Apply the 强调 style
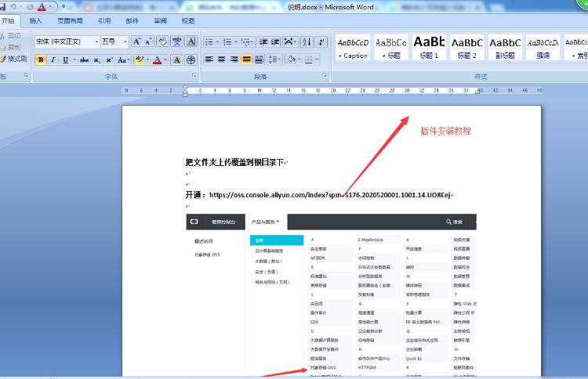Image resolution: width=588 pixels, height=379 pixels. point(543,48)
